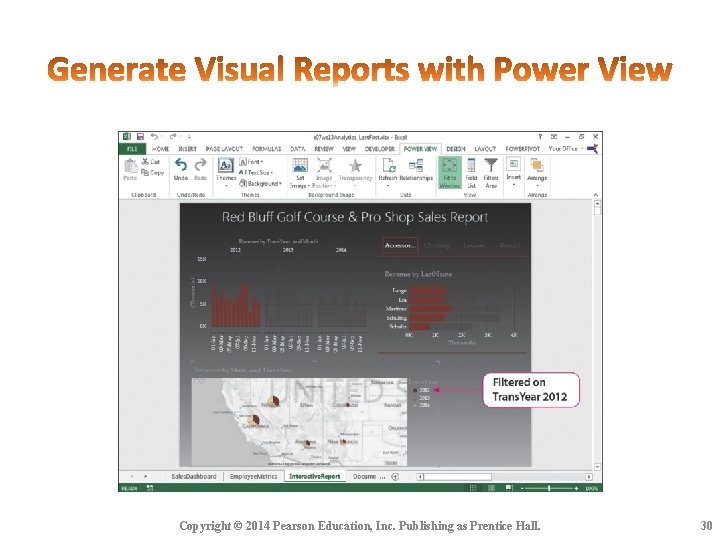
Task: Click the Set Image icon
Action: pyautogui.click(x=300, y=165)
